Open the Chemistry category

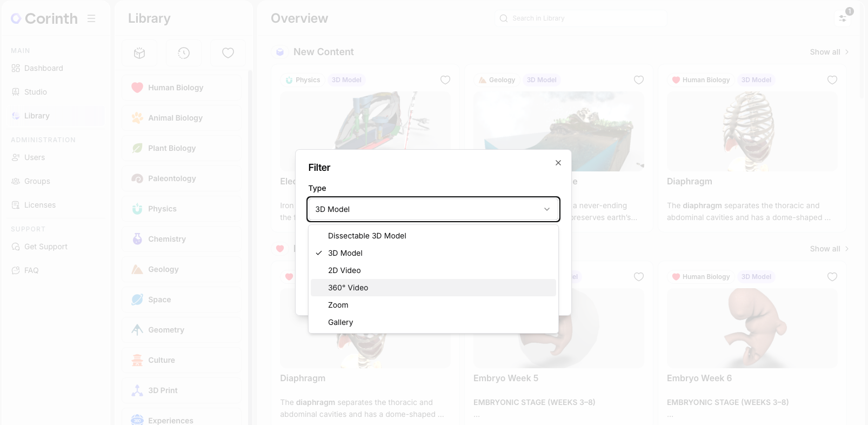(x=166, y=239)
